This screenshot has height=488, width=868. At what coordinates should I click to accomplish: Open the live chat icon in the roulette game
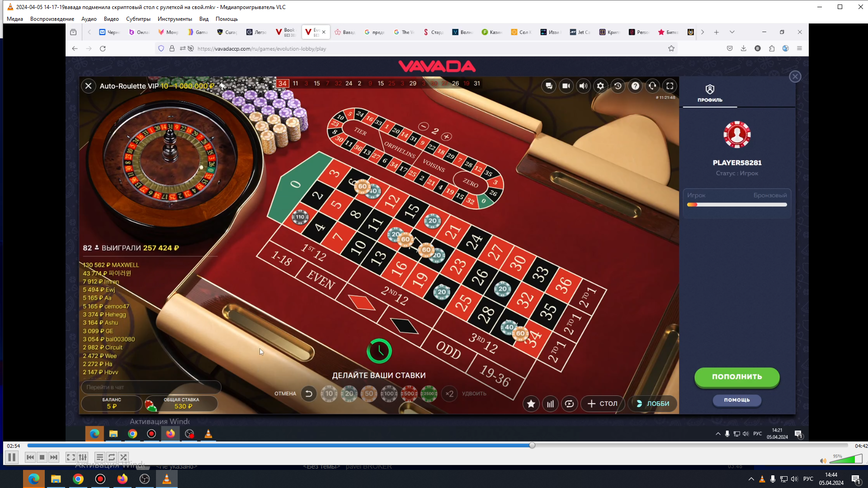(549, 86)
